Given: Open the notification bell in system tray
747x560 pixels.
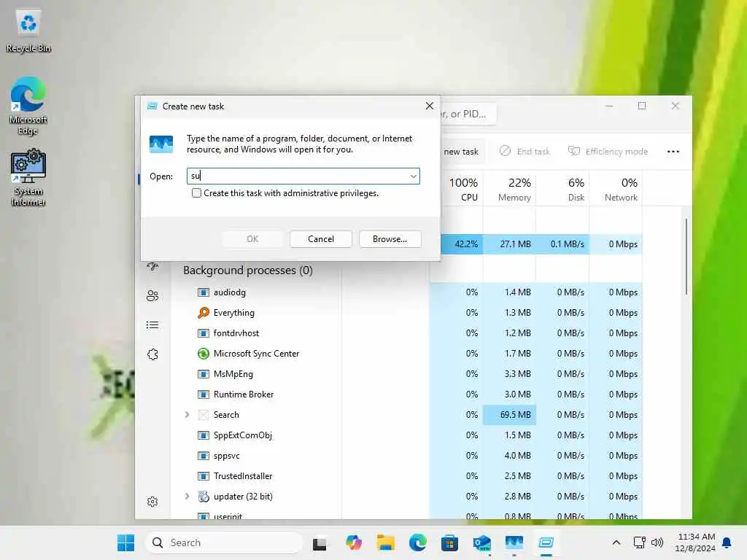Looking at the screenshot, I should coord(727,542).
